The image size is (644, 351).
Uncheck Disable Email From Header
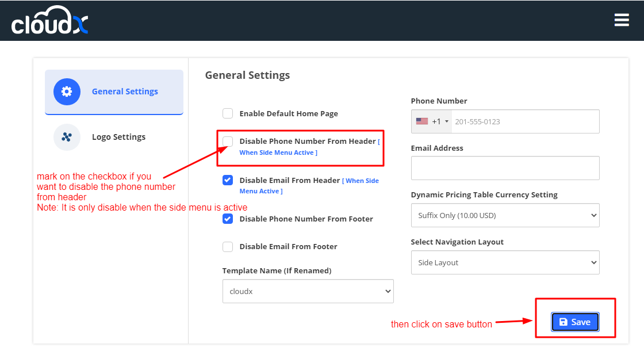tap(228, 180)
